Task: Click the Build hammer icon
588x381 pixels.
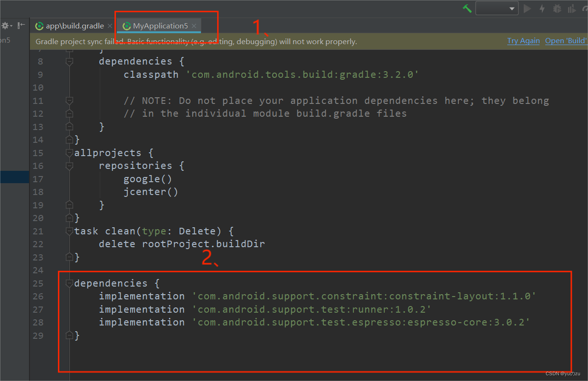Action: pyautogui.click(x=467, y=9)
